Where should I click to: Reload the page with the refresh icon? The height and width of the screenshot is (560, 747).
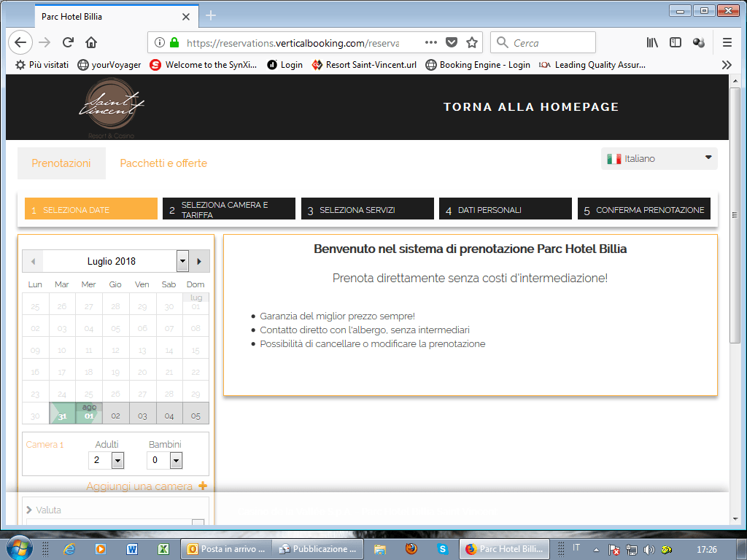click(x=68, y=42)
